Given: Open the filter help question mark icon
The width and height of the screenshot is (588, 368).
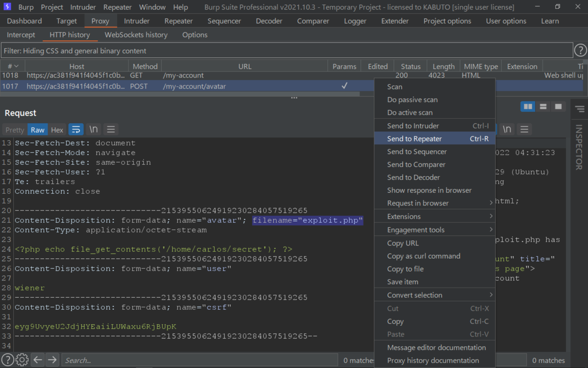Looking at the screenshot, I should 580,51.
